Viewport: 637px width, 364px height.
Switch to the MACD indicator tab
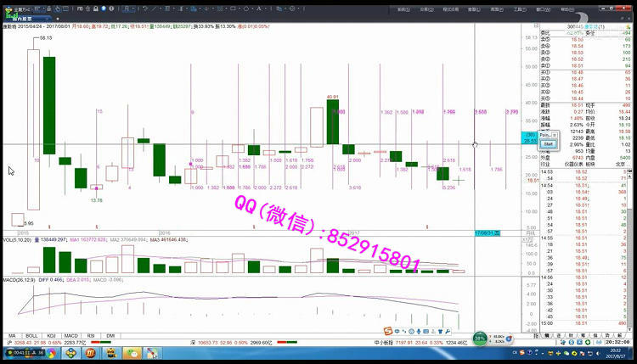[x=70, y=336]
